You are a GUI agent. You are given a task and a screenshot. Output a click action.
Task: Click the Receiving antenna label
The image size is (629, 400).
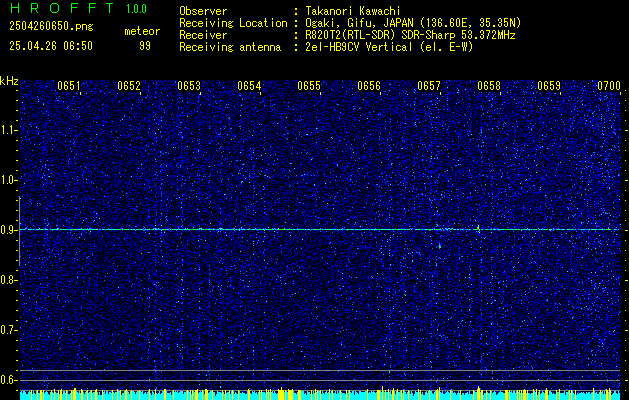pos(230,47)
